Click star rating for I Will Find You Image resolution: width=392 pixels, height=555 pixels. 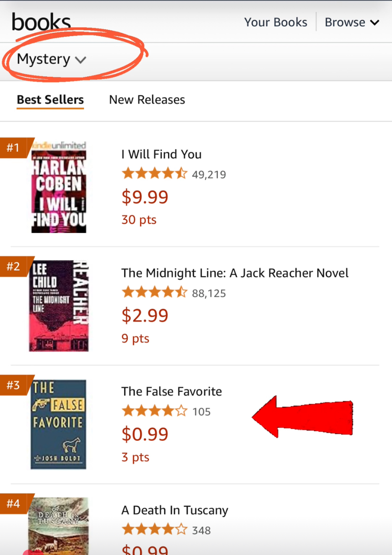(155, 174)
